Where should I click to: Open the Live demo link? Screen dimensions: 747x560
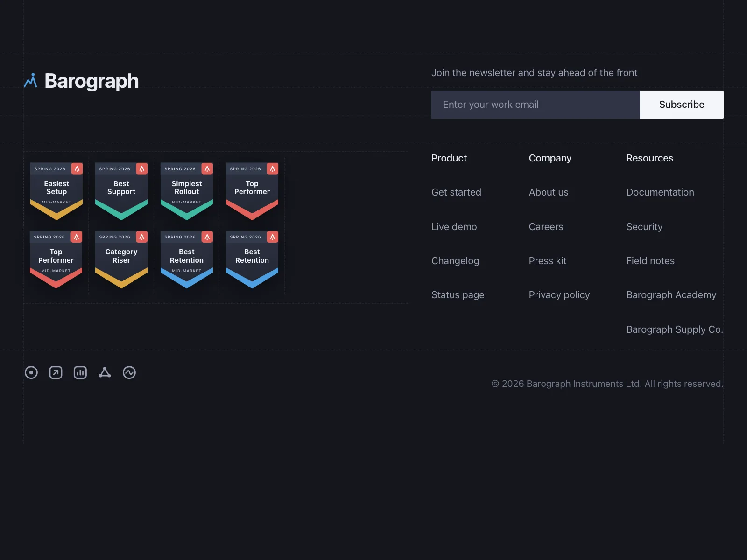point(454,227)
